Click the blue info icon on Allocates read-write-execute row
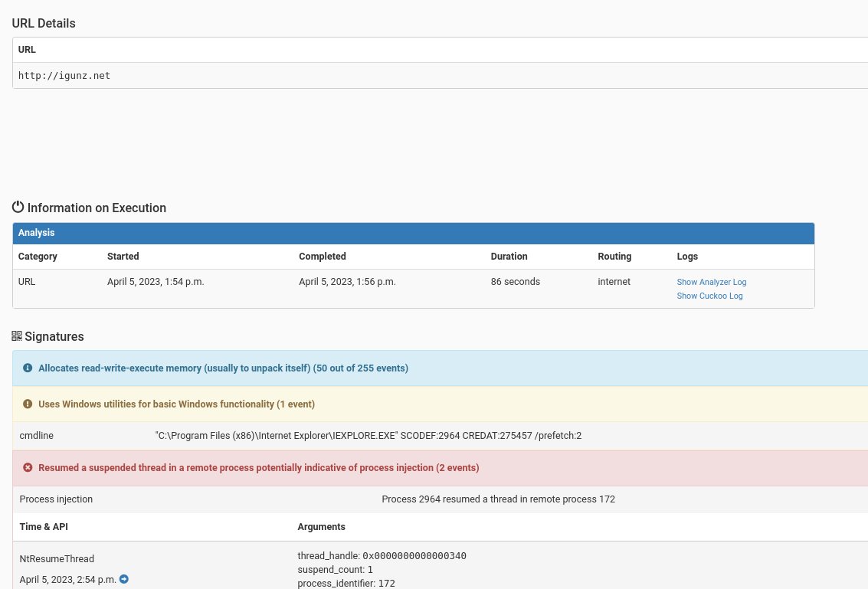868x589 pixels. point(28,368)
